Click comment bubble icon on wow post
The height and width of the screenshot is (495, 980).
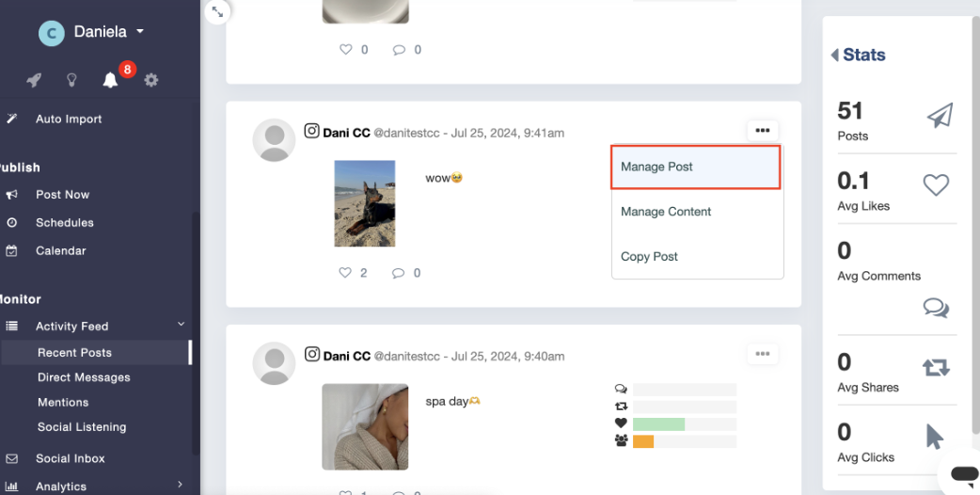coord(398,273)
